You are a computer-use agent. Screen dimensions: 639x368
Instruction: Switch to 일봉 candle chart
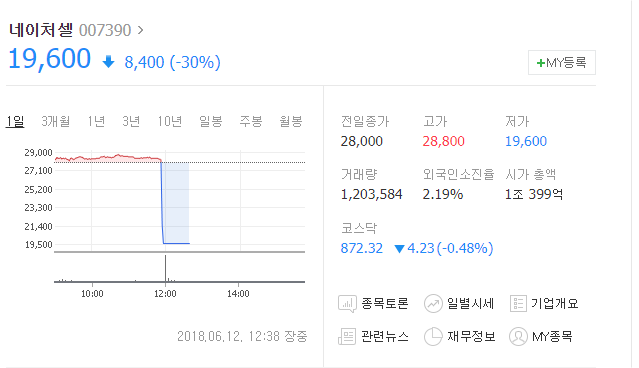(210, 121)
